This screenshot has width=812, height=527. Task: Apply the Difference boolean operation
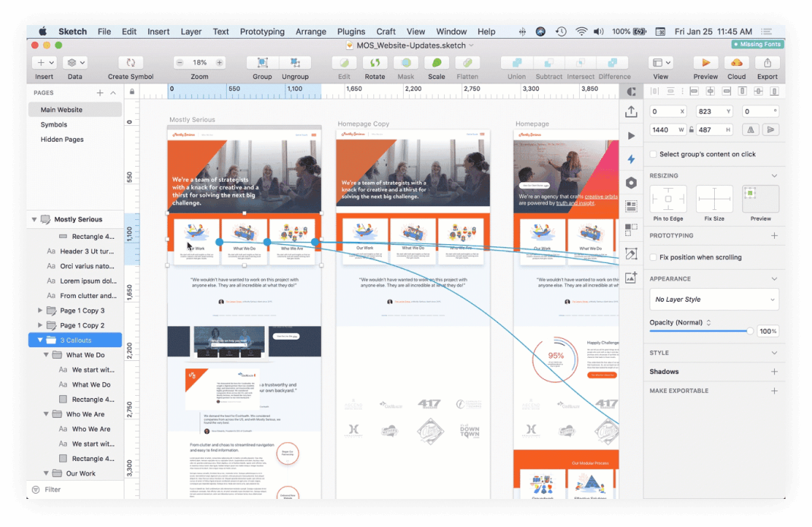tap(612, 63)
